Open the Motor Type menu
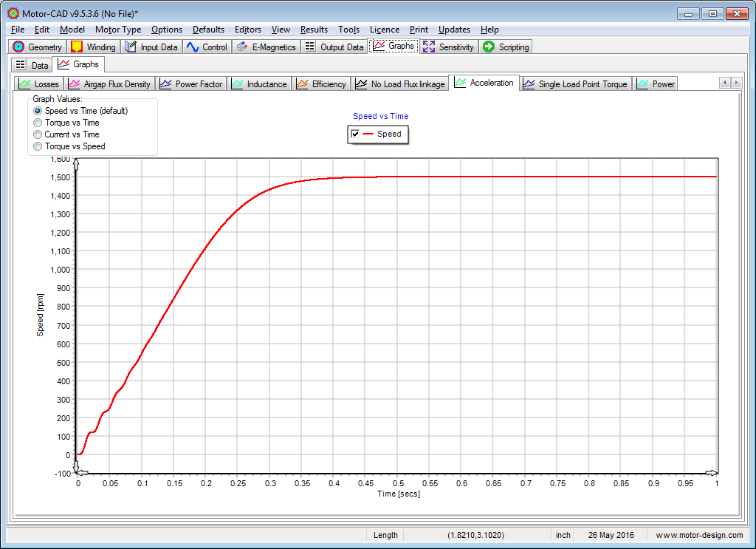756x549 pixels. pyautogui.click(x=118, y=30)
